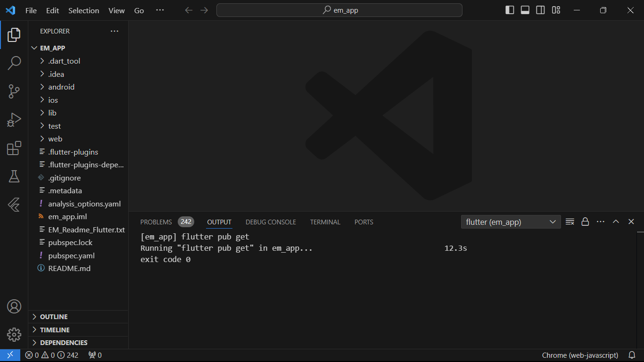Switch to the Problems tab
644x362 pixels.
[x=167, y=222]
